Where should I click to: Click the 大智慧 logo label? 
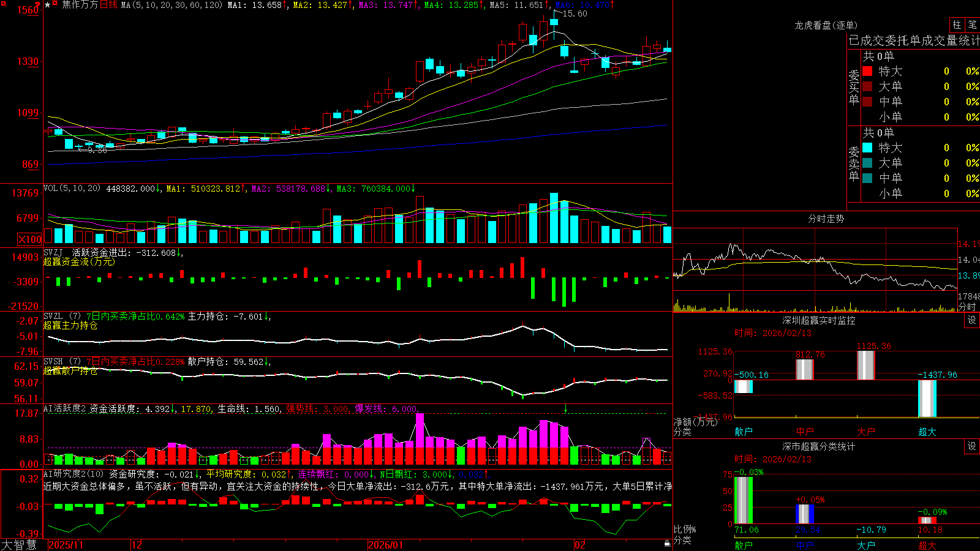click(x=19, y=545)
